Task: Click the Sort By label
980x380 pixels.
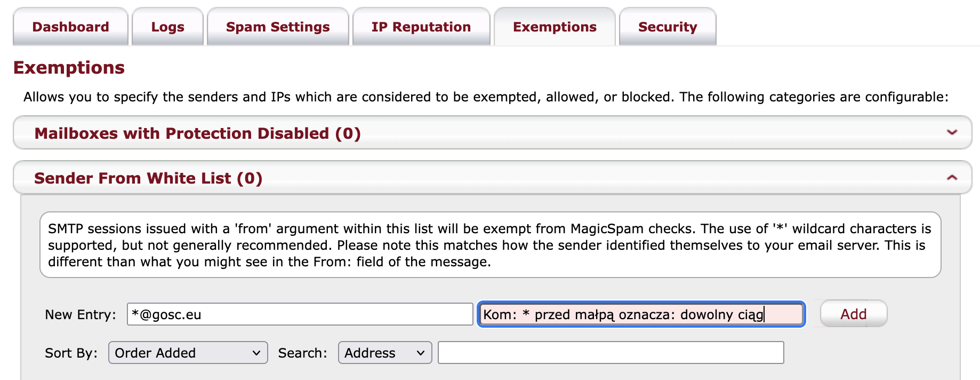Action: [x=71, y=353]
